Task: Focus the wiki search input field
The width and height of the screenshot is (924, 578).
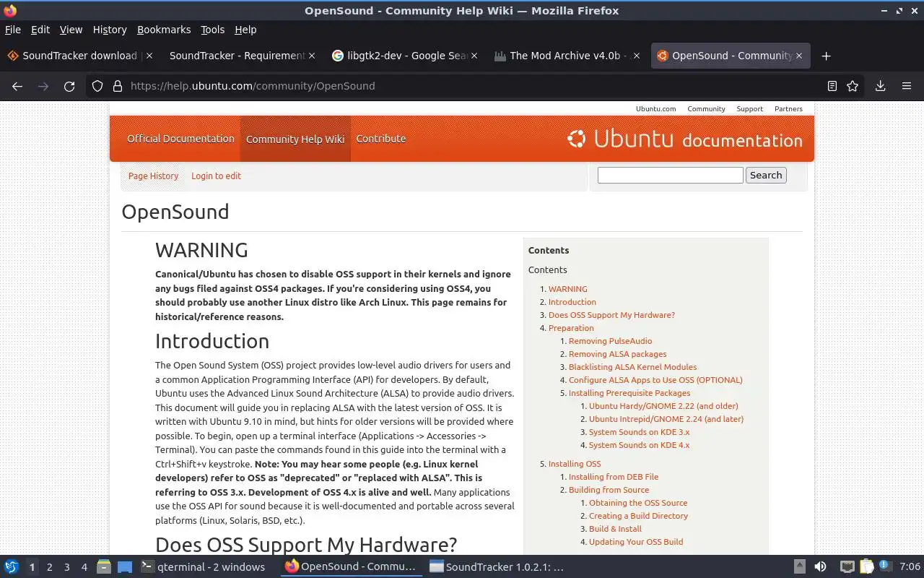Action: point(670,175)
